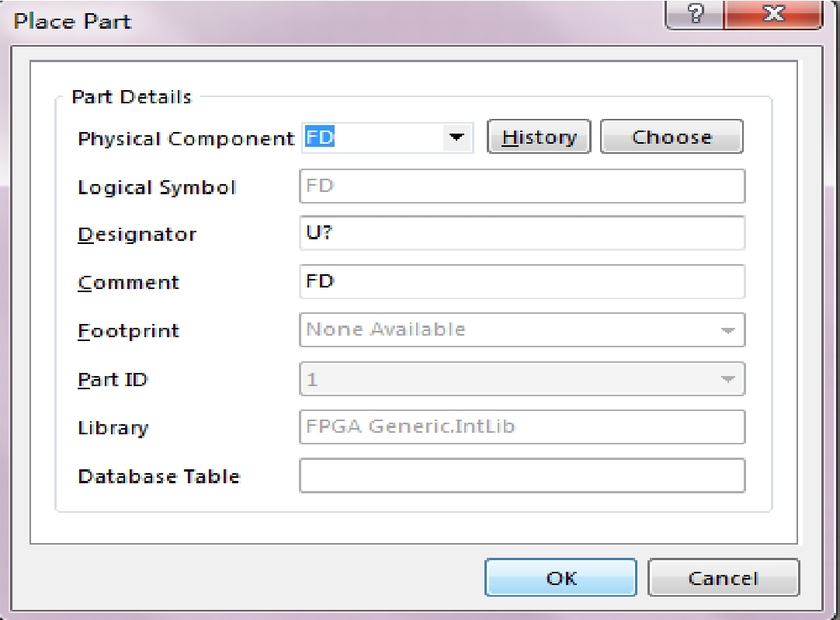
Task: Click the Library field showing FPGA Generic.IntLib
Action: 522,427
